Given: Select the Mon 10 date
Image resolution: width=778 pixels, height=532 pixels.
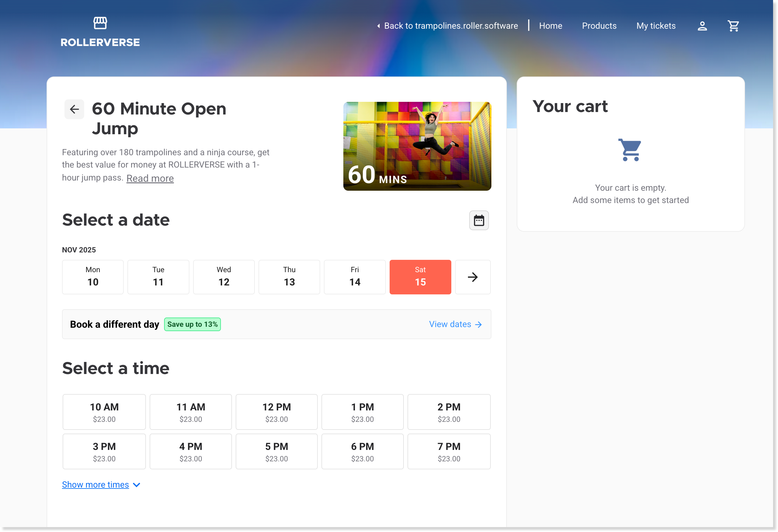Looking at the screenshot, I should (x=93, y=277).
